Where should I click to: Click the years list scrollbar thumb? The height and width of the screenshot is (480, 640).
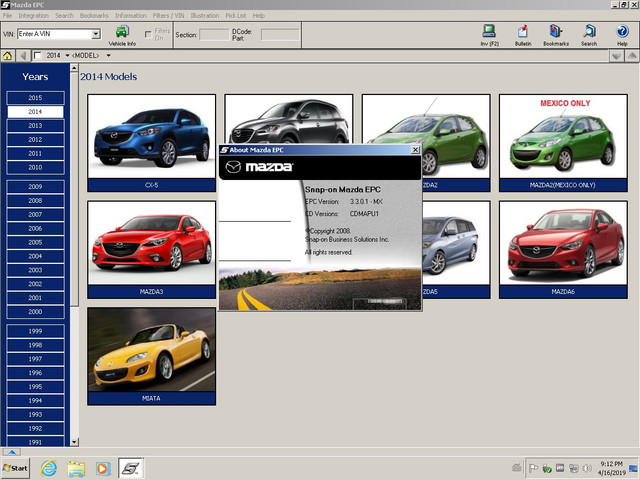74,189
